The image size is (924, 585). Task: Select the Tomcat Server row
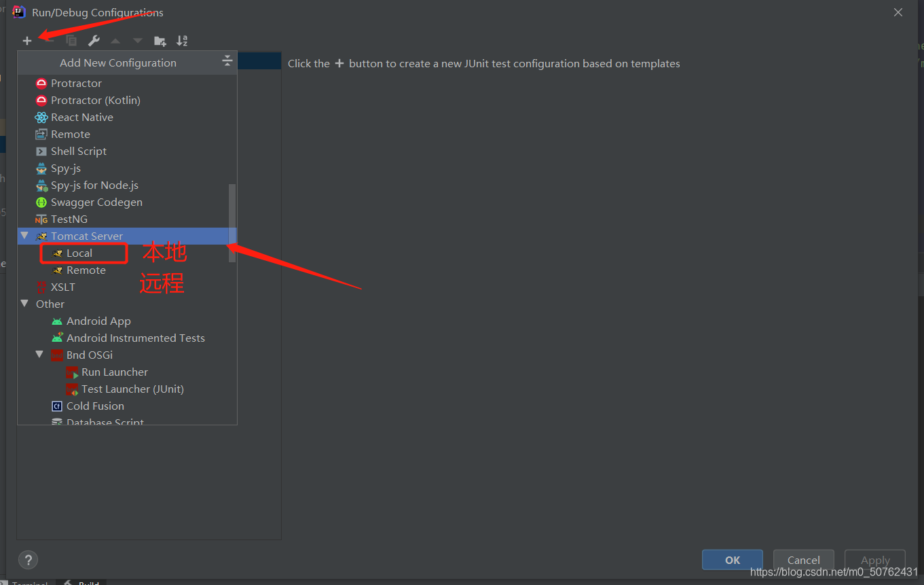coord(127,236)
